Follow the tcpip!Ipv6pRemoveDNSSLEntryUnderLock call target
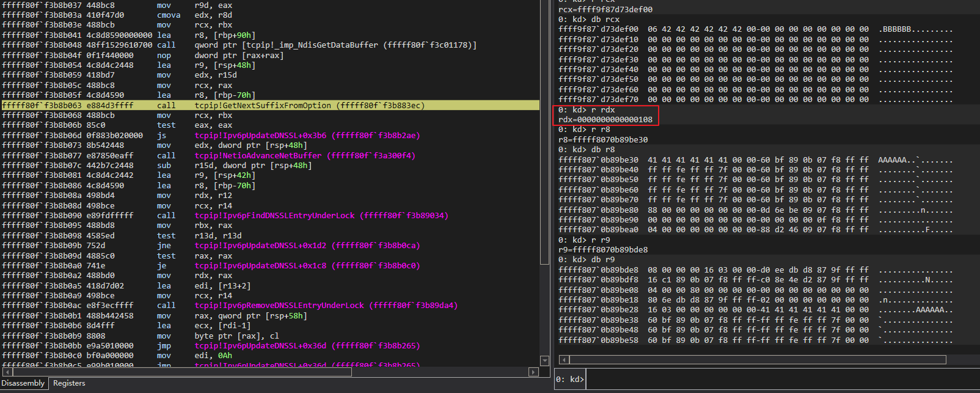Screen dimensions: 980x393 point(326,305)
